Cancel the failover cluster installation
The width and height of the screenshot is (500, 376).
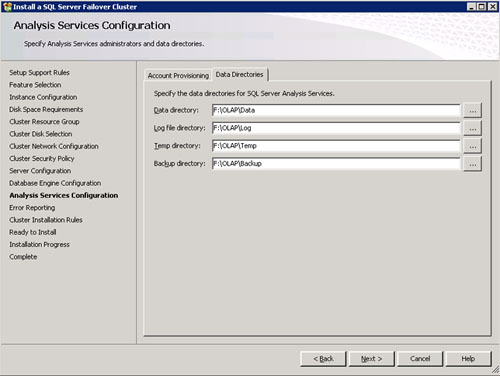pos(420,359)
